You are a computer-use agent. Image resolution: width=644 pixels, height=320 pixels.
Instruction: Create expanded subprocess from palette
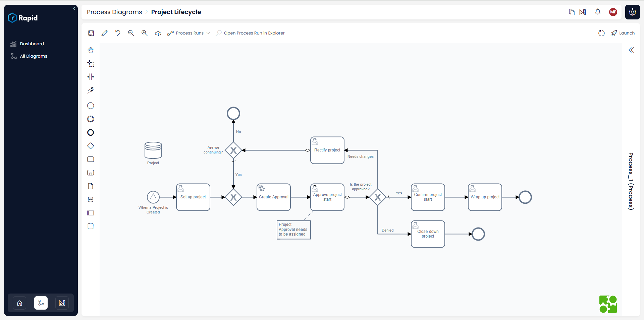click(x=91, y=173)
